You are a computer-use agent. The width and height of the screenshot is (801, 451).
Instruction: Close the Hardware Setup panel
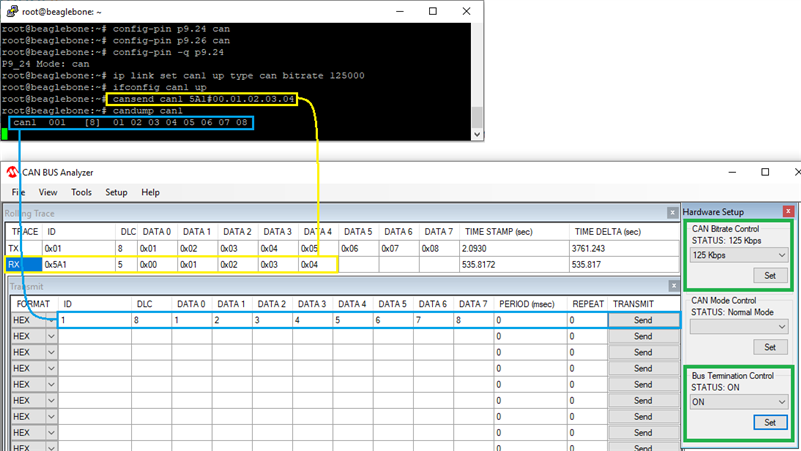[x=788, y=212]
